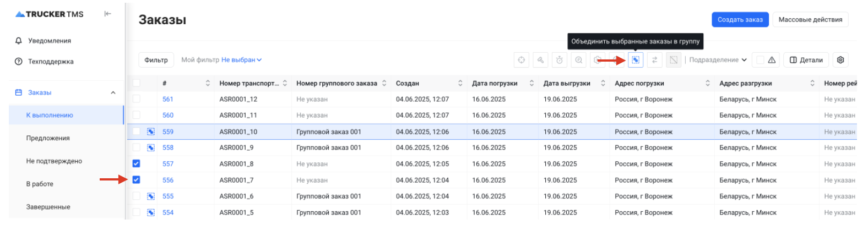This screenshot has width=868, height=230.
Task: Toggle the select-all header checkbox
Action: click(x=136, y=83)
